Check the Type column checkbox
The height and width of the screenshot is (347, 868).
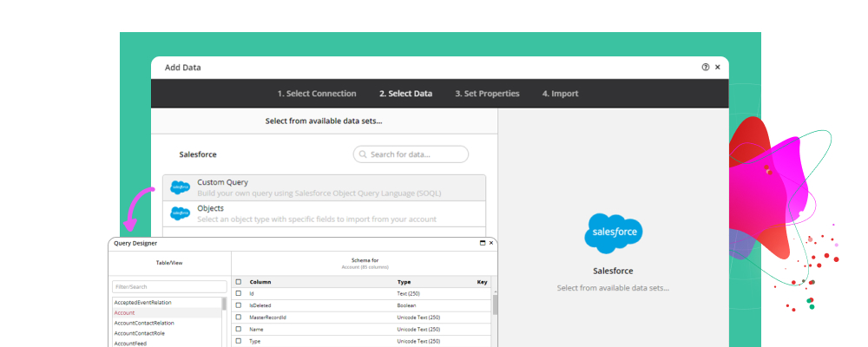[239, 341]
